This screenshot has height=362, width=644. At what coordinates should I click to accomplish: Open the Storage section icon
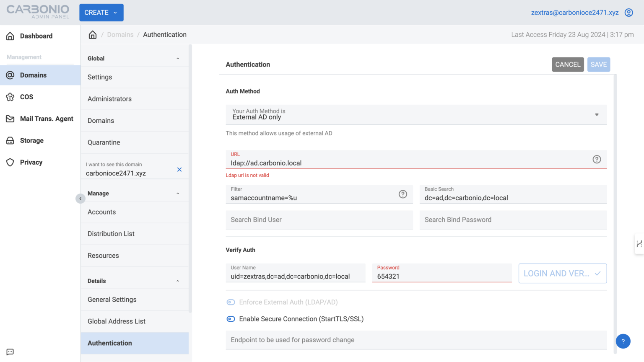(x=10, y=140)
